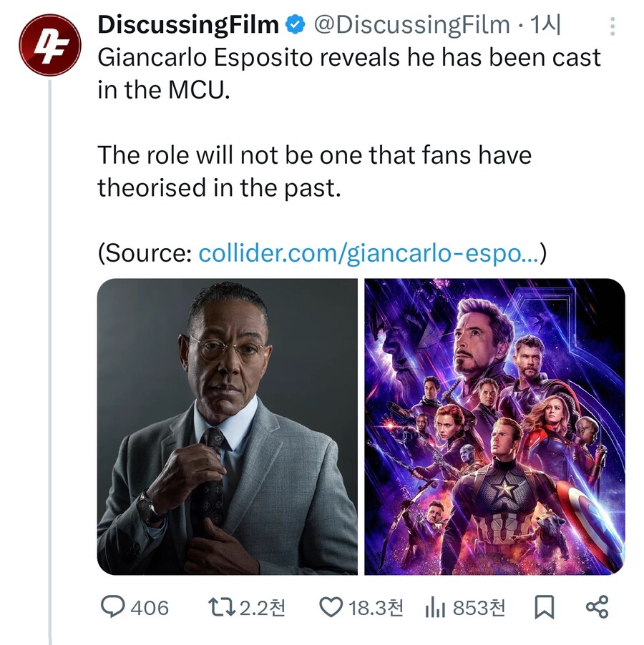
Task: Open the DiscussingFilm profile avatar
Action: pos(50,45)
